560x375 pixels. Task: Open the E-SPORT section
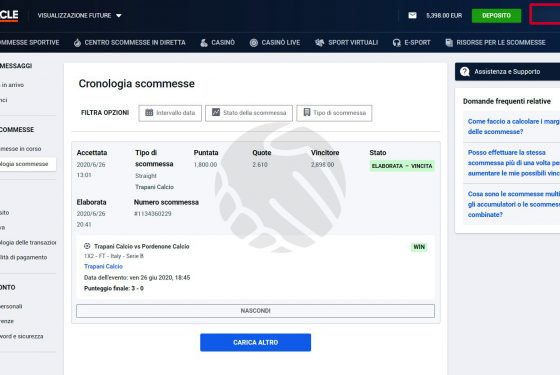point(417,42)
